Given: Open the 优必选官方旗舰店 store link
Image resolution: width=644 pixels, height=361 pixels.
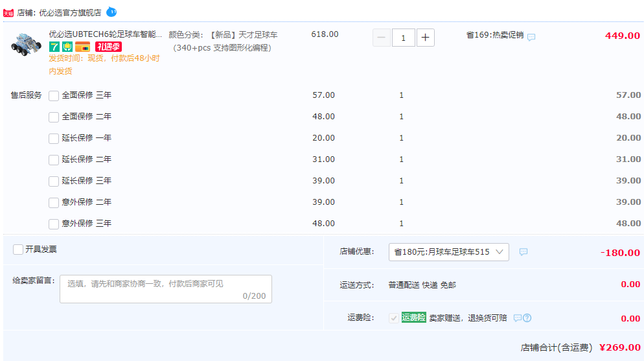Looking at the screenshot, I should (x=70, y=13).
